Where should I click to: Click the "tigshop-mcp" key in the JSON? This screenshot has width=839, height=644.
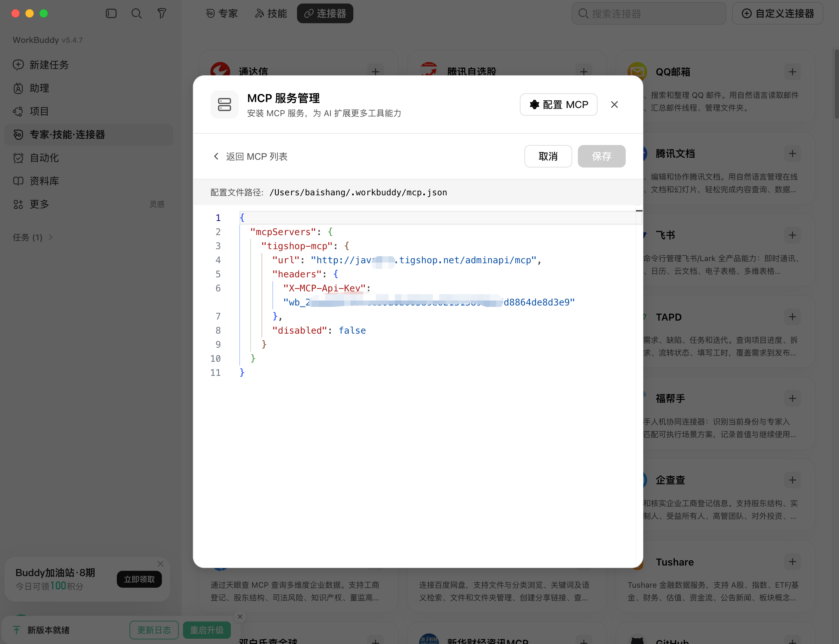[x=297, y=246]
